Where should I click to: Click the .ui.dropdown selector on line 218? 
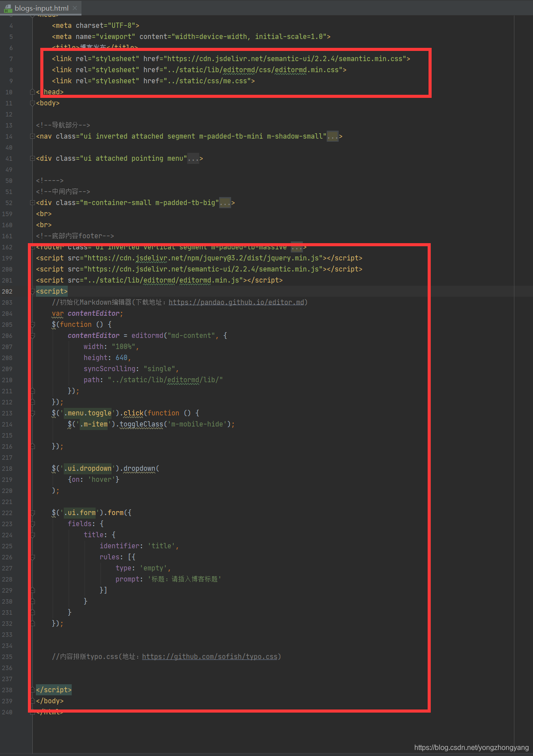point(88,469)
